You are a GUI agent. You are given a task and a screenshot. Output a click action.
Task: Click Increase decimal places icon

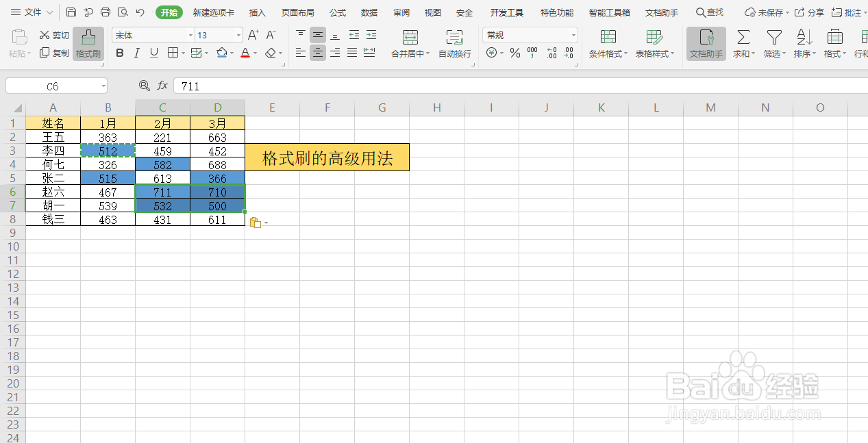point(551,53)
